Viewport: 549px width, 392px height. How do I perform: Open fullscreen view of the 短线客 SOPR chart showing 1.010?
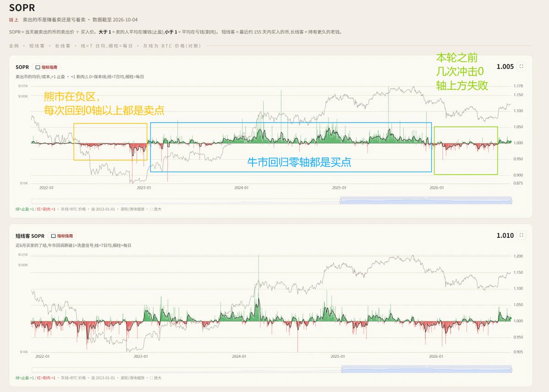[522, 236]
